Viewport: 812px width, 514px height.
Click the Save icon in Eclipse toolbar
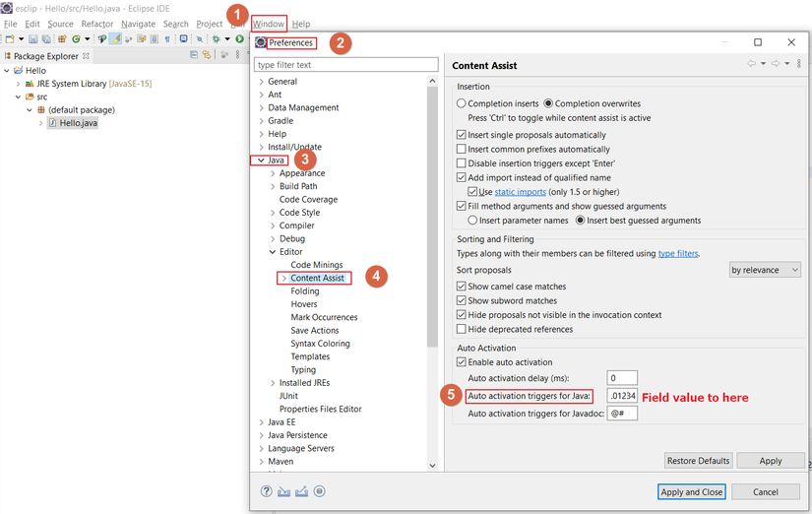pos(33,38)
